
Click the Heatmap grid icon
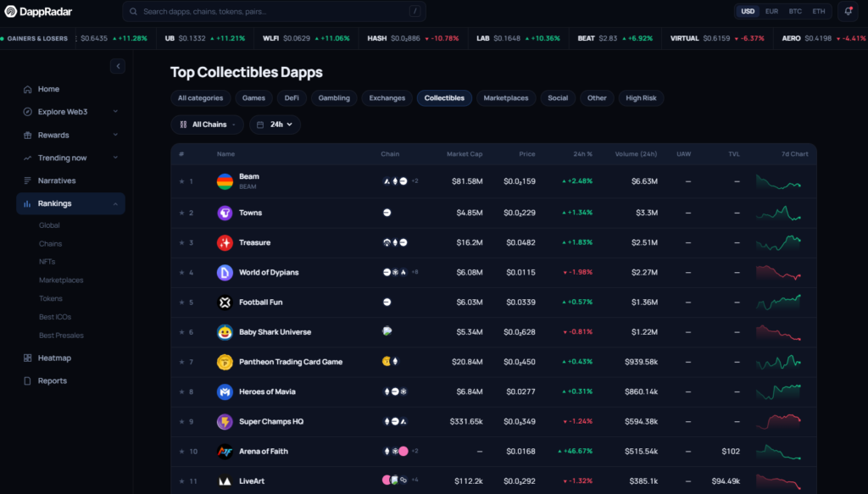[x=27, y=358]
